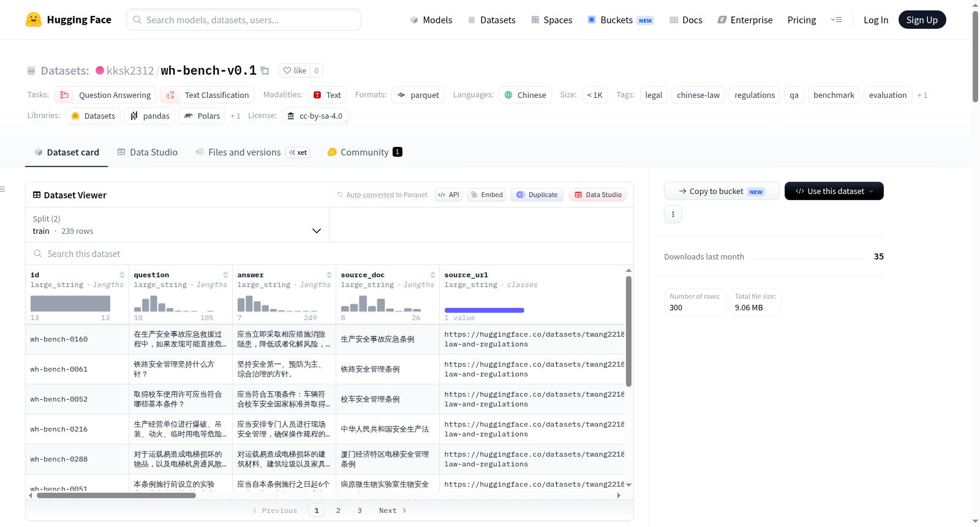
Task: Sort by the question column
Action: click(225, 275)
